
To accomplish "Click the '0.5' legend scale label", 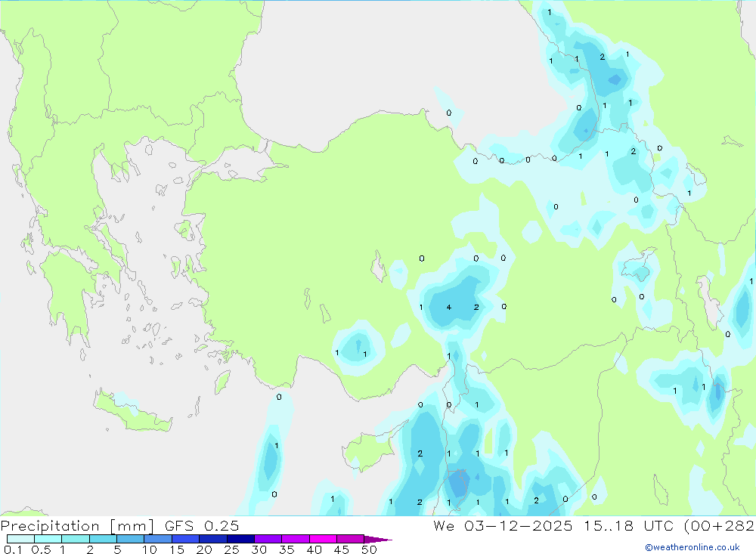I will [41, 549].
